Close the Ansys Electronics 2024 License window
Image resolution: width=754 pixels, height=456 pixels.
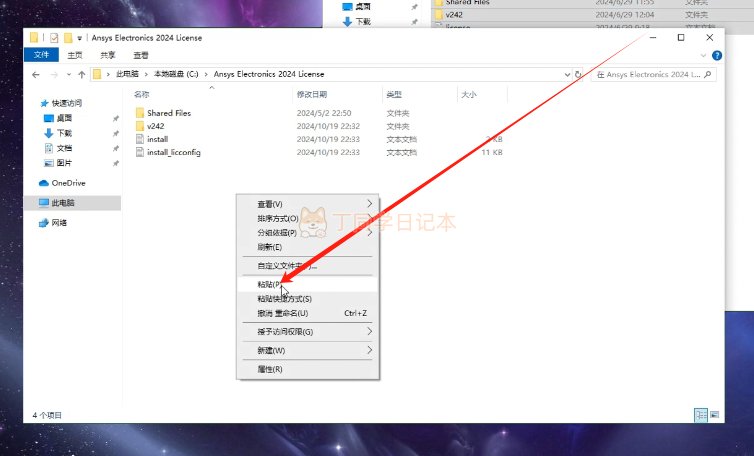pyautogui.click(x=709, y=38)
